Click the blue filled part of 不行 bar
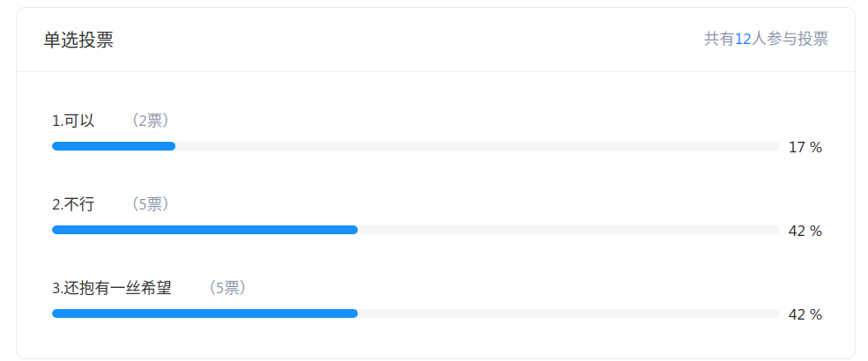The height and width of the screenshot is (361, 868). 204,230
